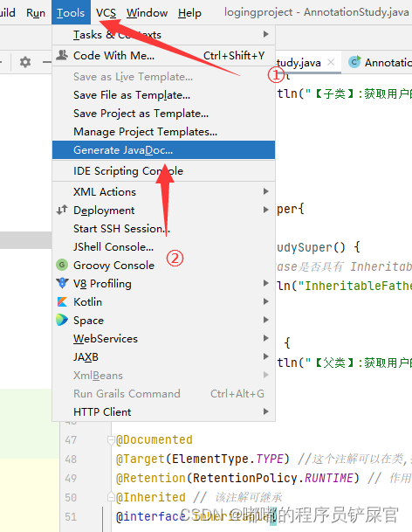This screenshot has height=532, width=412.
Task: Click the settings gear icon in toolbar
Action: 25,62
